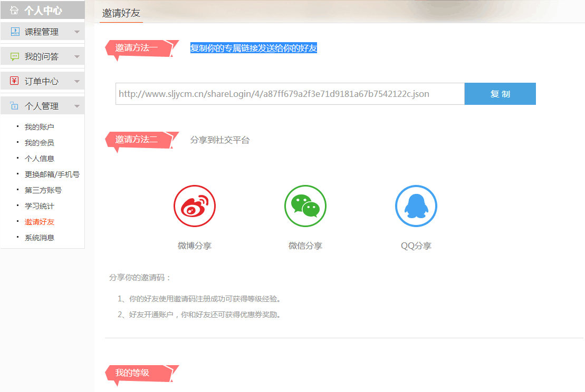
Task: Select the 邀请好友 tab heading
Action: (x=121, y=14)
